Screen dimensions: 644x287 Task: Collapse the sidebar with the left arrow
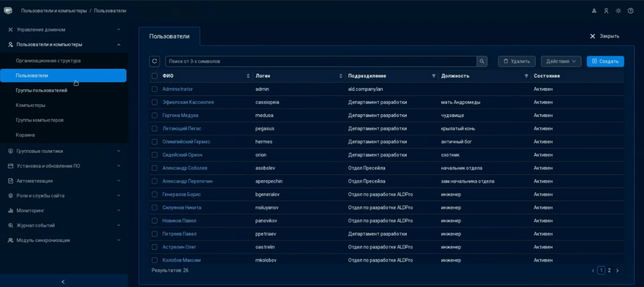click(63, 281)
